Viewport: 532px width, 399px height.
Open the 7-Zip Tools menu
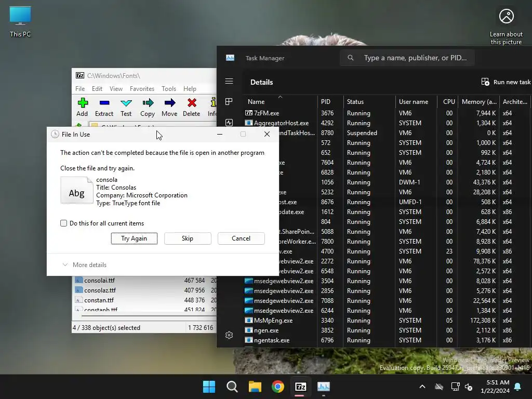pyautogui.click(x=169, y=89)
